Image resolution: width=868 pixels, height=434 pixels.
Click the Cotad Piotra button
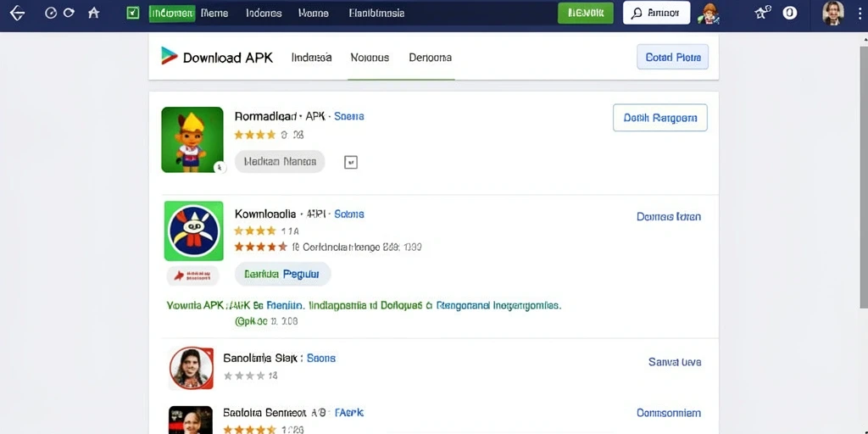coord(672,57)
